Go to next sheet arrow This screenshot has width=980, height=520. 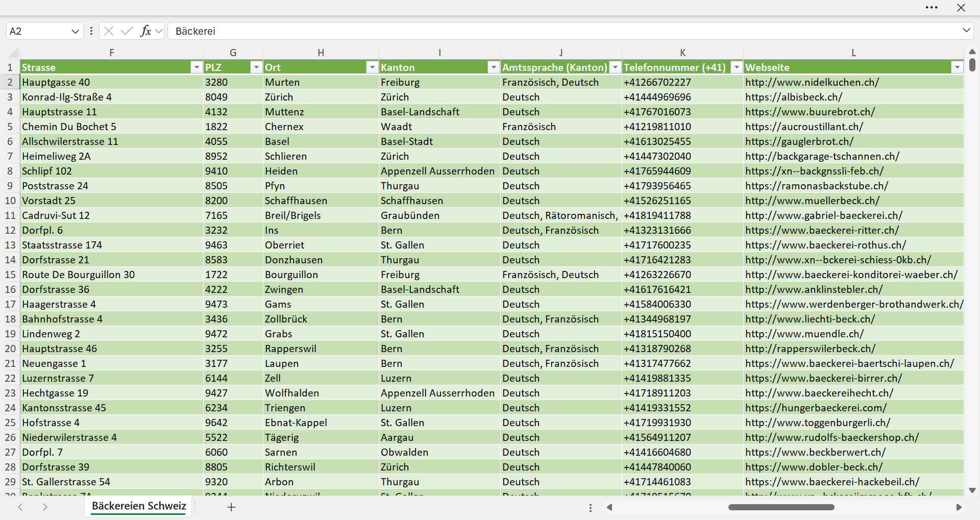[x=45, y=507]
